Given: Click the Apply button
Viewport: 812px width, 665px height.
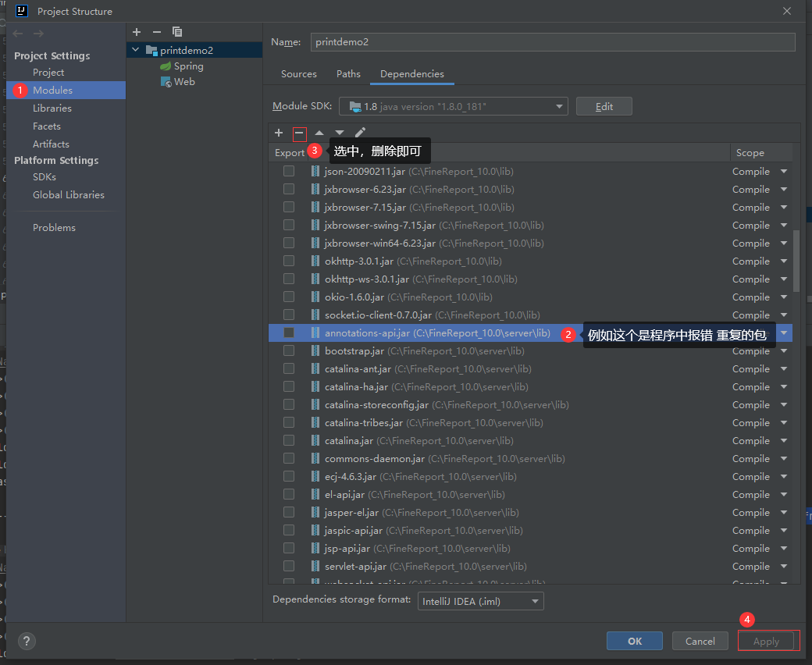Looking at the screenshot, I should [x=767, y=642].
